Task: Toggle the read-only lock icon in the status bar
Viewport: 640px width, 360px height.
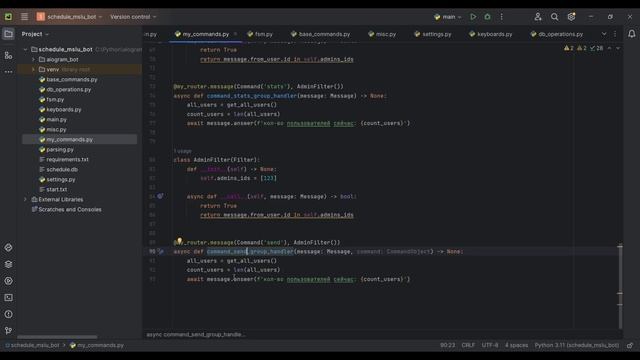Action: point(630,345)
